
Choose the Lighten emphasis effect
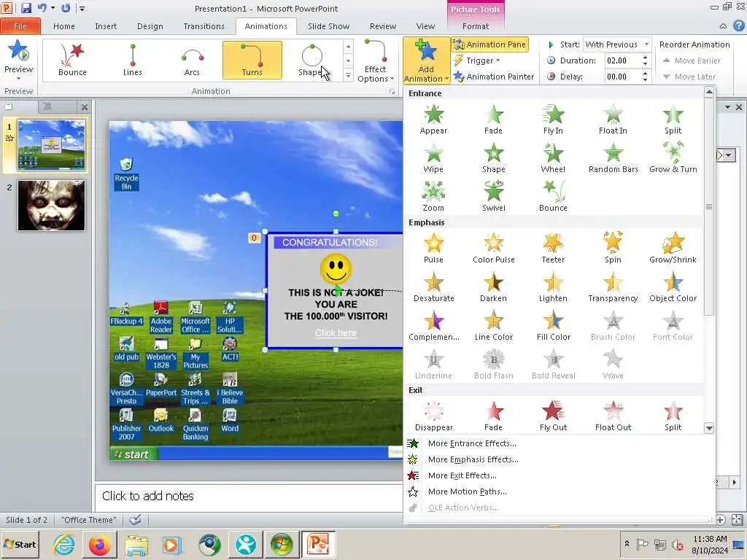pyautogui.click(x=553, y=287)
